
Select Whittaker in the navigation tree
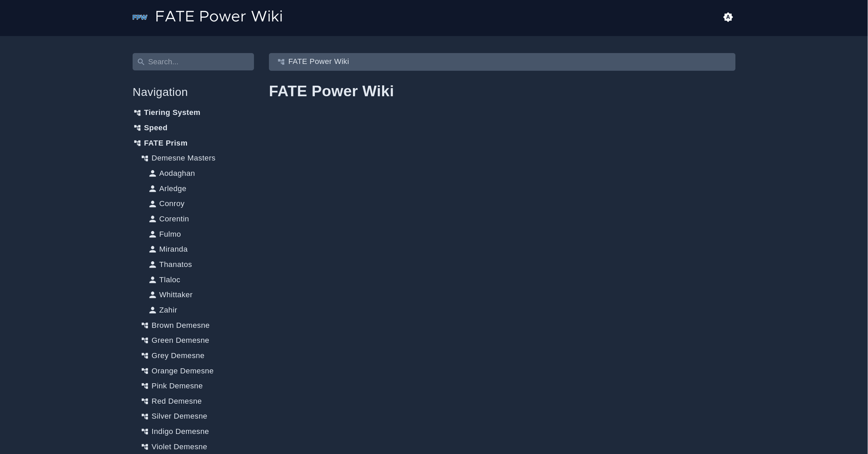(x=175, y=295)
